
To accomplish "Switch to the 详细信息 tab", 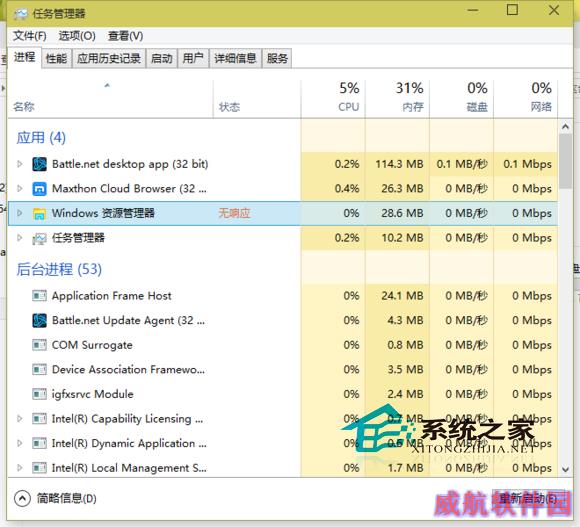I will 235,58.
